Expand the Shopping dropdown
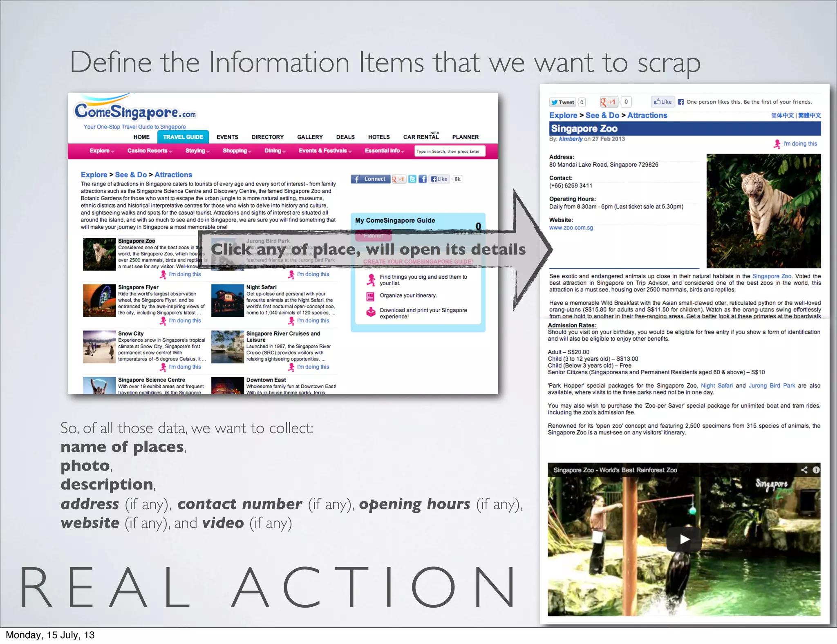This screenshot has width=837, height=644. click(x=237, y=151)
